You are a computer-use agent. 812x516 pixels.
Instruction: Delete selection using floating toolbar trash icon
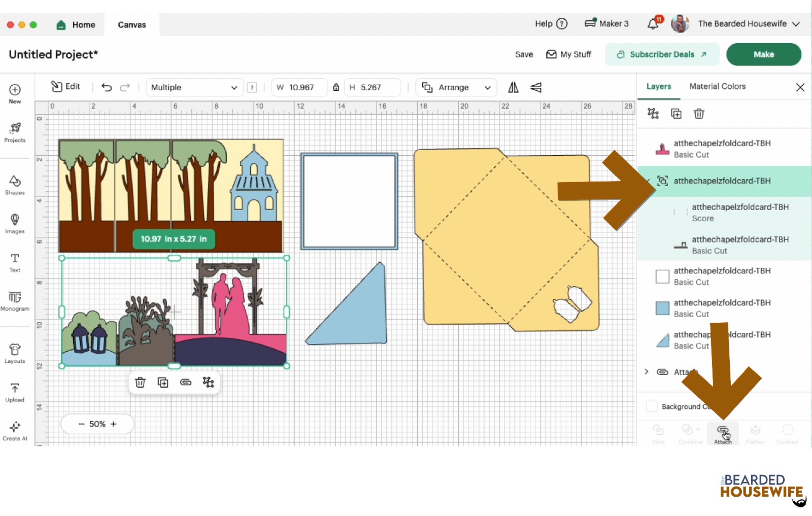click(x=141, y=383)
